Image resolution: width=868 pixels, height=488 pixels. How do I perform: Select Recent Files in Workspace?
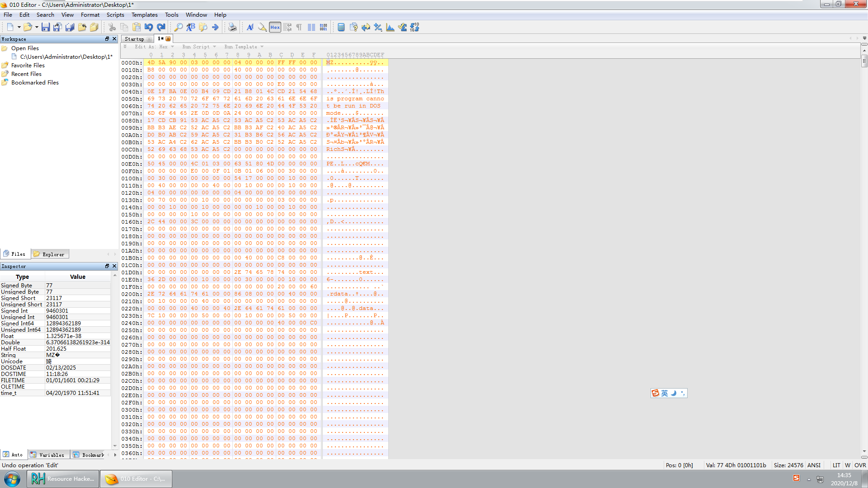26,74
